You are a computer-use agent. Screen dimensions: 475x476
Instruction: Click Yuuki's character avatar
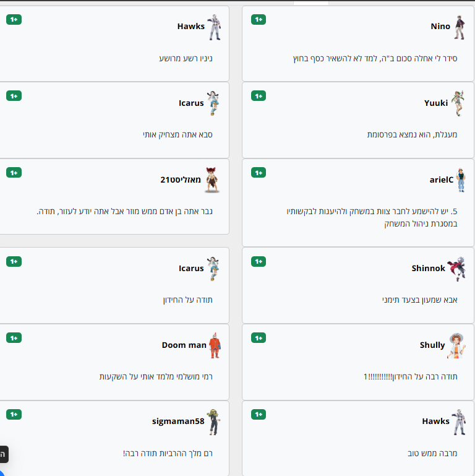coord(457,103)
